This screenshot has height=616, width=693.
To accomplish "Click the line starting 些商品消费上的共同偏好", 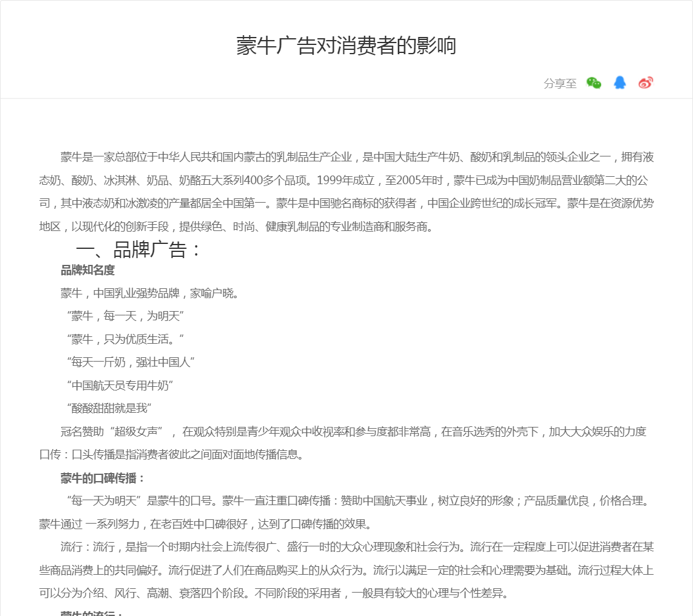I will (346, 570).
